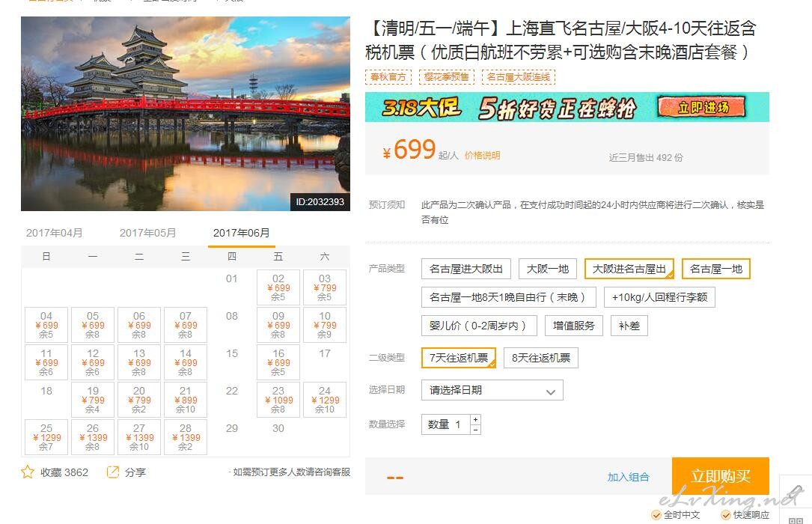Click the share icon beside 分享
The height and width of the screenshot is (524, 812).
[x=112, y=472]
